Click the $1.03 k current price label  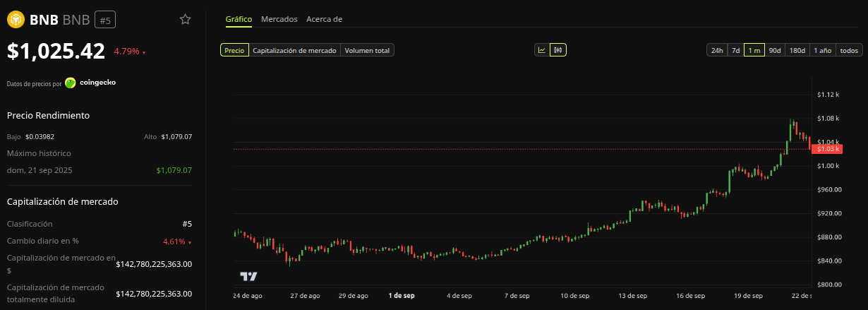pos(826,149)
